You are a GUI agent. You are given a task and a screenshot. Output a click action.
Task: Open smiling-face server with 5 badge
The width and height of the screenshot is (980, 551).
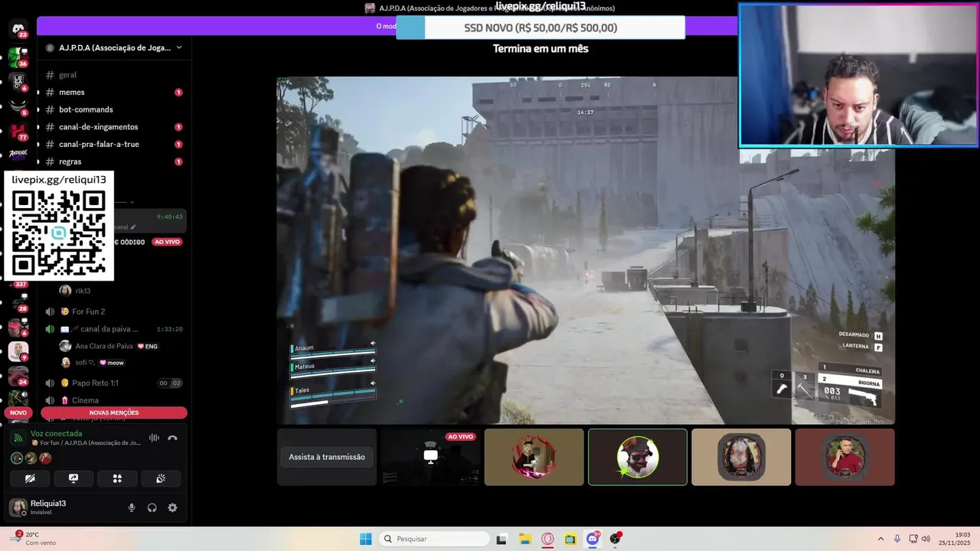click(x=18, y=106)
